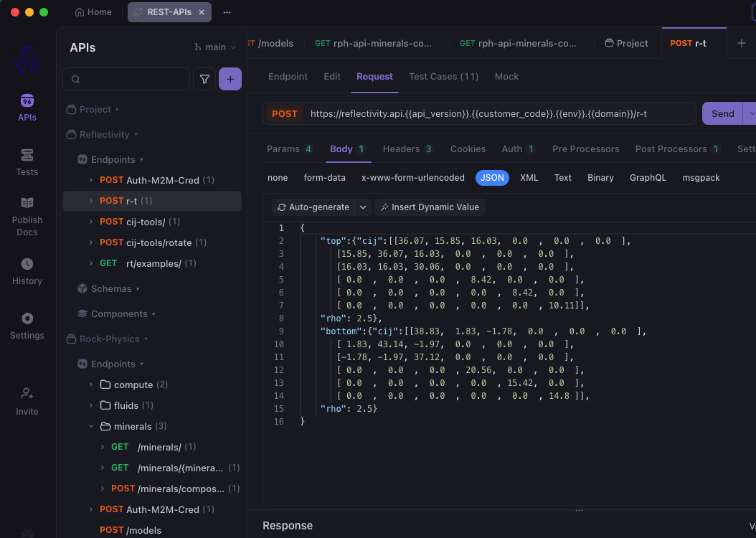
Task: Click the Schemas cube icon
Action: tap(82, 289)
